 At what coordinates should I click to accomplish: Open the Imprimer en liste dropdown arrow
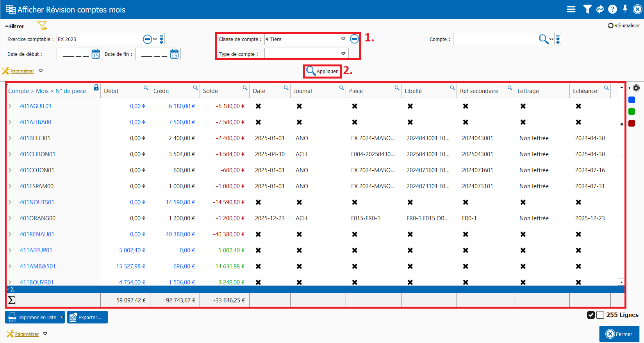61,317
